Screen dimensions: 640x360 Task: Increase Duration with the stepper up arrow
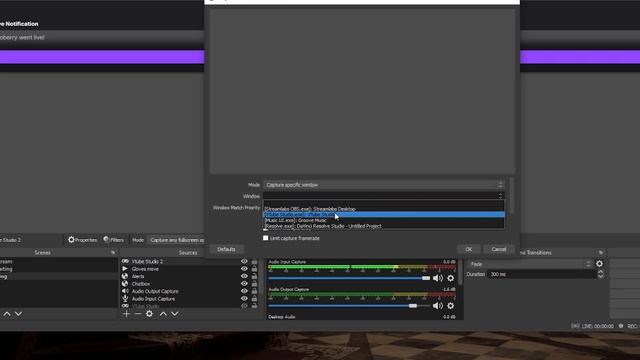(600, 272)
